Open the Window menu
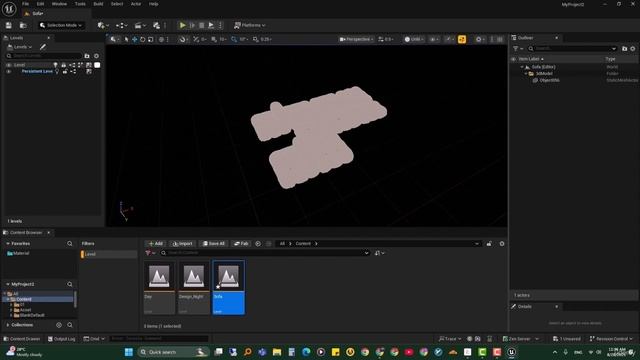This screenshot has height=360, width=640. click(59, 4)
